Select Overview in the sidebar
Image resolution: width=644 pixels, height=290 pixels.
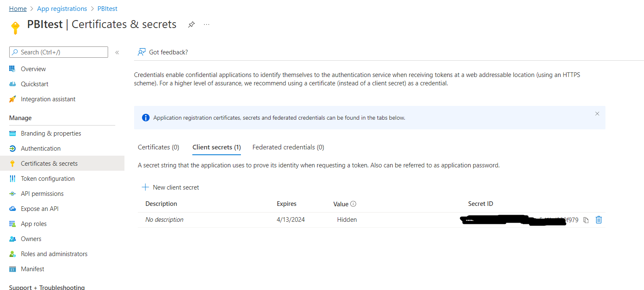33,69
